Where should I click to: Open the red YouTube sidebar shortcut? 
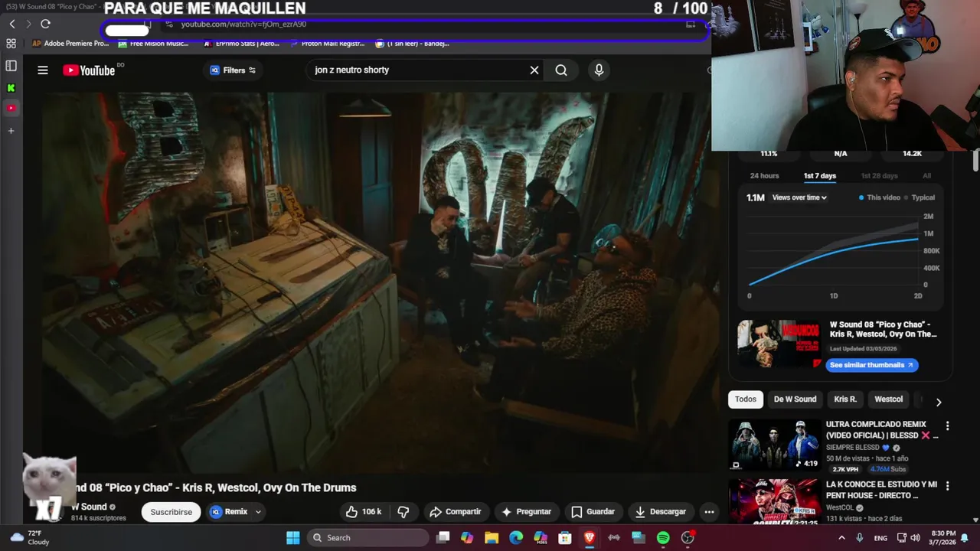(11, 108)
